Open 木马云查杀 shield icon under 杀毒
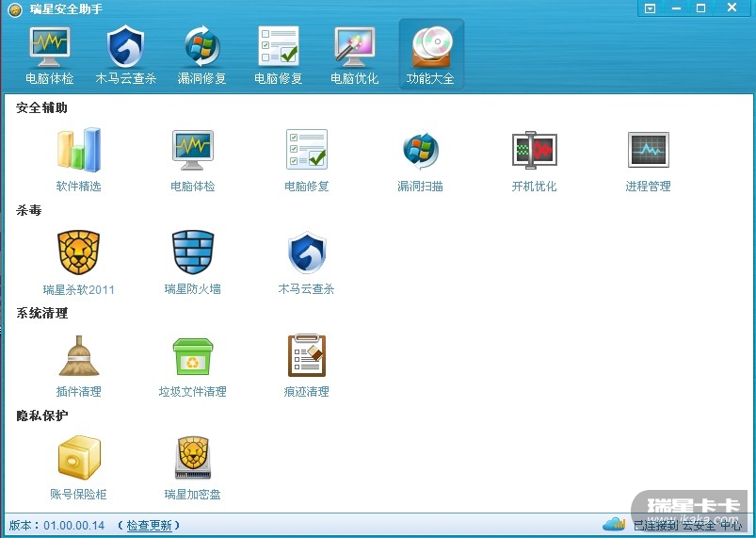This screenshot has height=538, width=756. pos(307,253)
